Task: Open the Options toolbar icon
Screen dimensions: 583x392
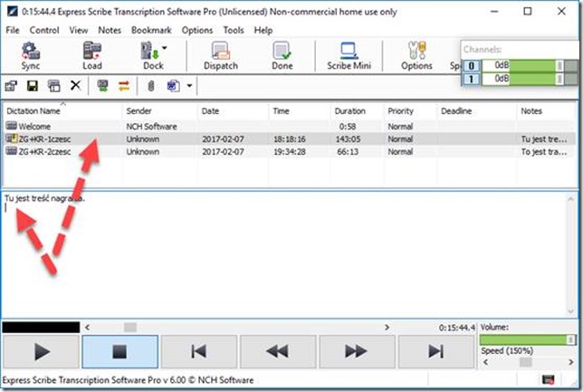Action: (x=416, y=56)
